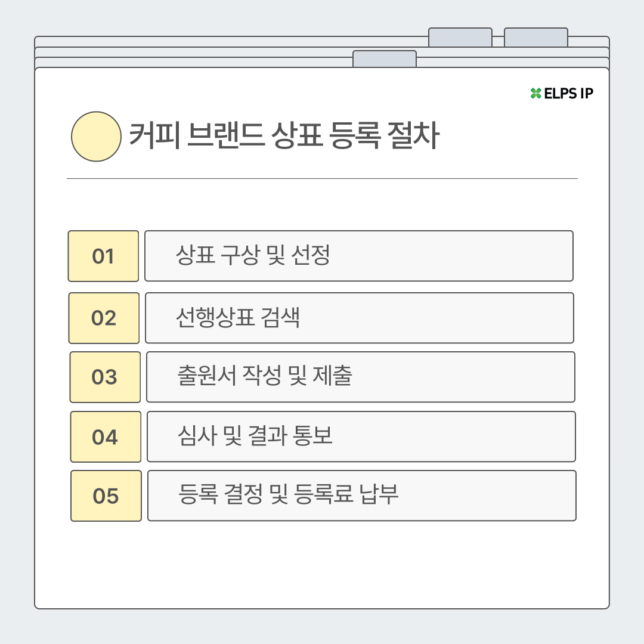The width and height of the screenshot is (644, 644).
Task: Open the 심사 및 결과 통보 step
Action: 361,436
